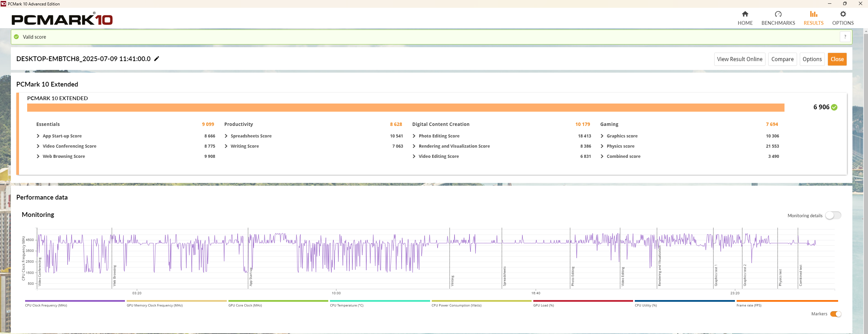Click the Photo Editing chart marker
This screenshot has width=868, height=334.
click(x=573, y=276)
